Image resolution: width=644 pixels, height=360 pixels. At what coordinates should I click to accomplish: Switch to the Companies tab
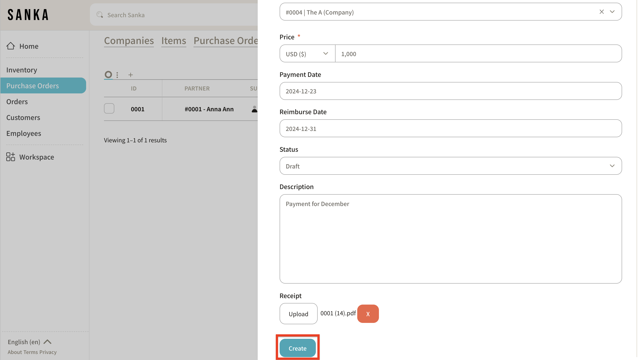click(129, 40)
